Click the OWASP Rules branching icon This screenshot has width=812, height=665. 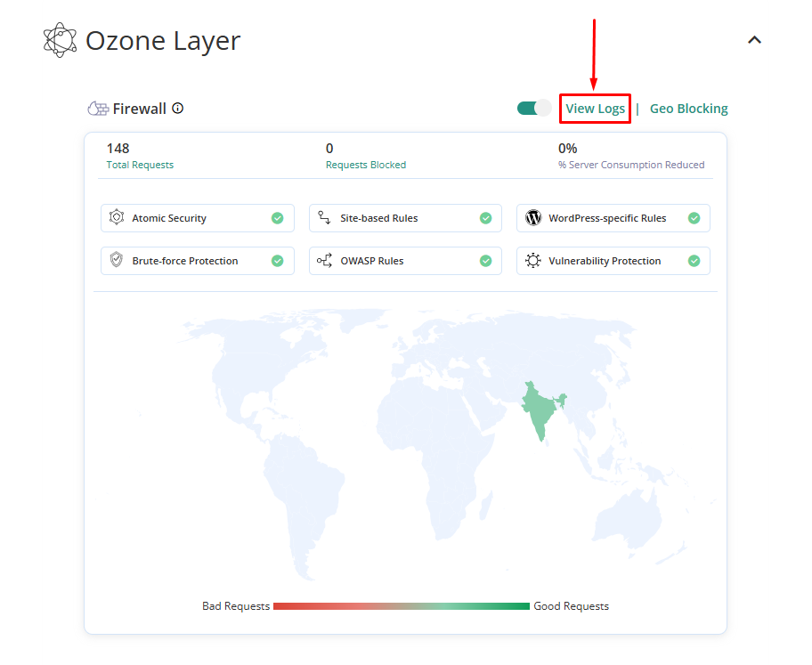click(324, 260)
